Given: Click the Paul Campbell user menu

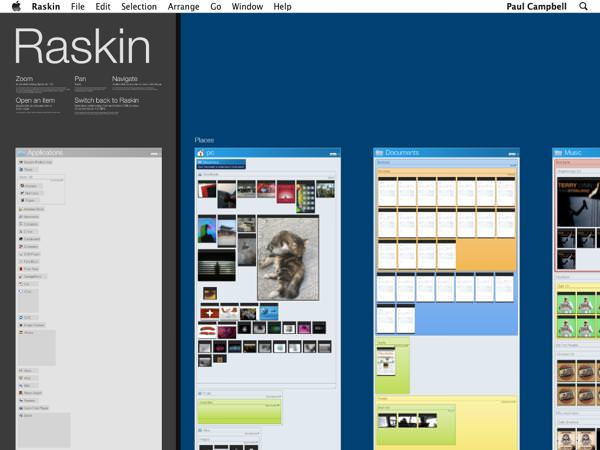Looking at the screenshot, I should pos(536,7).
